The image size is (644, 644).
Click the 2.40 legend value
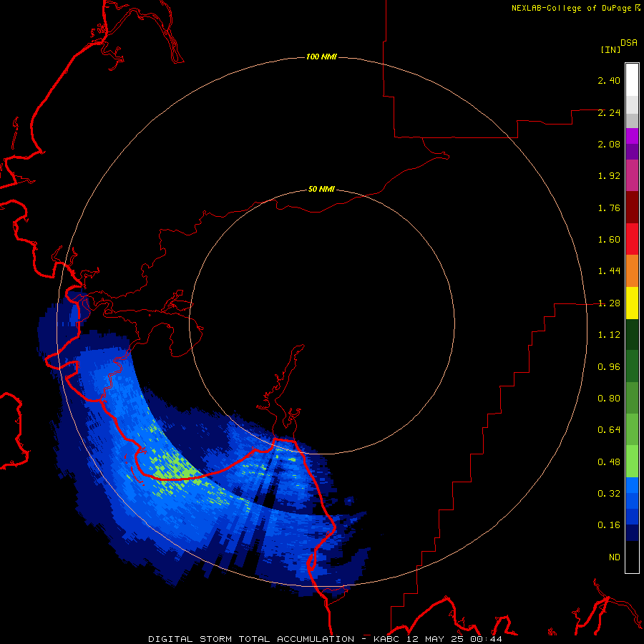click(609, 80)
